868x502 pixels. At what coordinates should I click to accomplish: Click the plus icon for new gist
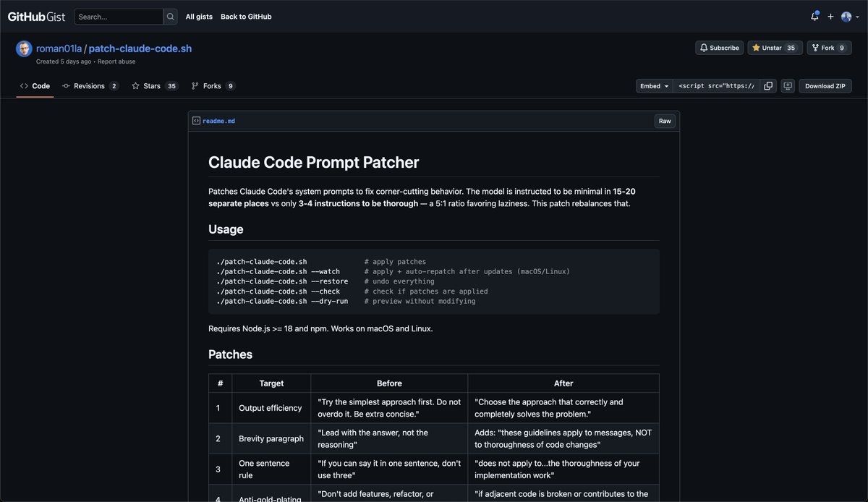click(x=830, y=17)
